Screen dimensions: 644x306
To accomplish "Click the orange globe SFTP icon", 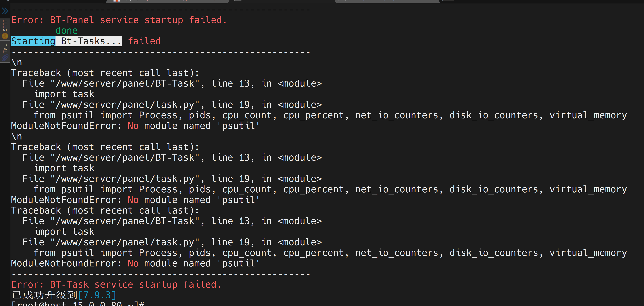I will pos(5,36).
